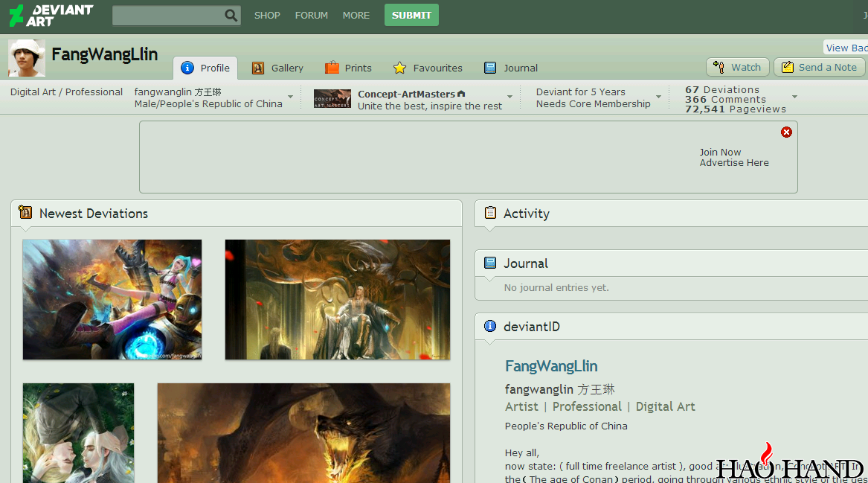Screen dimensions: 868x483
Task: Open the elf king throne artwork thumbnail
Action: [338, 300]
